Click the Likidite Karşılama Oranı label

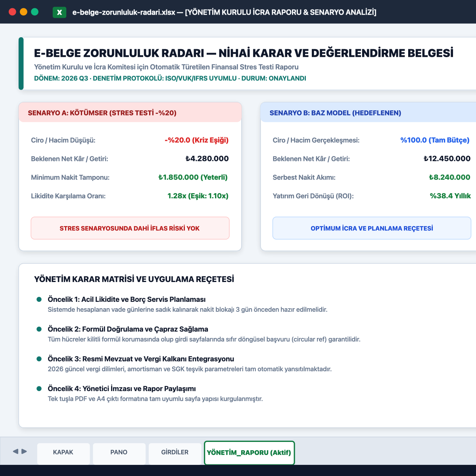coord(68,196)
